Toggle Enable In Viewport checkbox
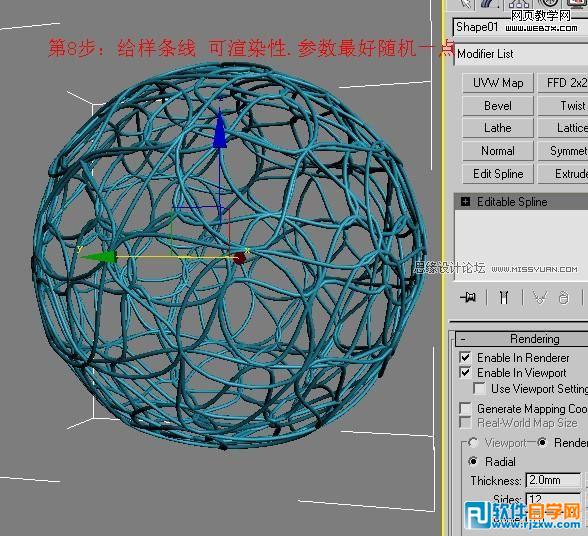The width and height of the screenshot is (588, 536). point(465,372)
